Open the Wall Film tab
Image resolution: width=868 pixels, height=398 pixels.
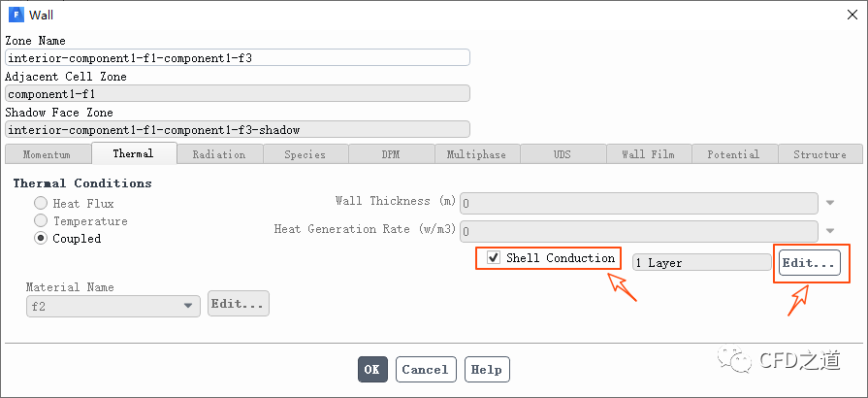pyautogui.click(x=648, y=154)
